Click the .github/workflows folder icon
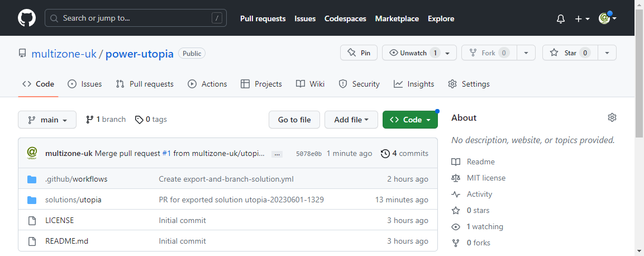This screenshot has height=256, width=644. pos(32,179)
